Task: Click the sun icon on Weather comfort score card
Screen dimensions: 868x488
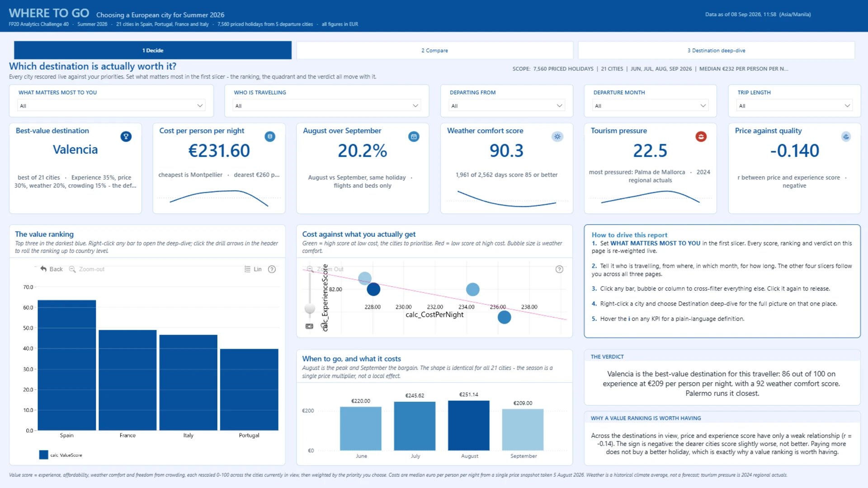Action: point(557,136)
